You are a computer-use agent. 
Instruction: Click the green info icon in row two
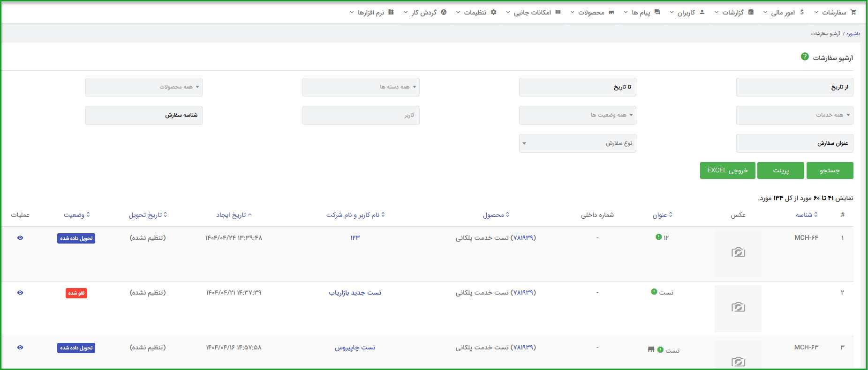click(654, 292)
